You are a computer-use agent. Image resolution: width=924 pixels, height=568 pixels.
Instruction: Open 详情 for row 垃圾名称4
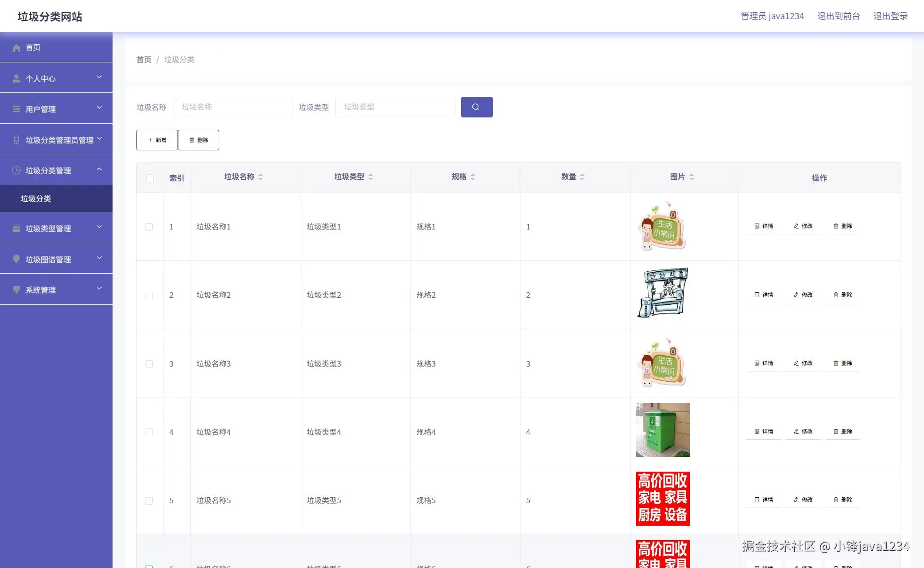(x=764, y=432)
